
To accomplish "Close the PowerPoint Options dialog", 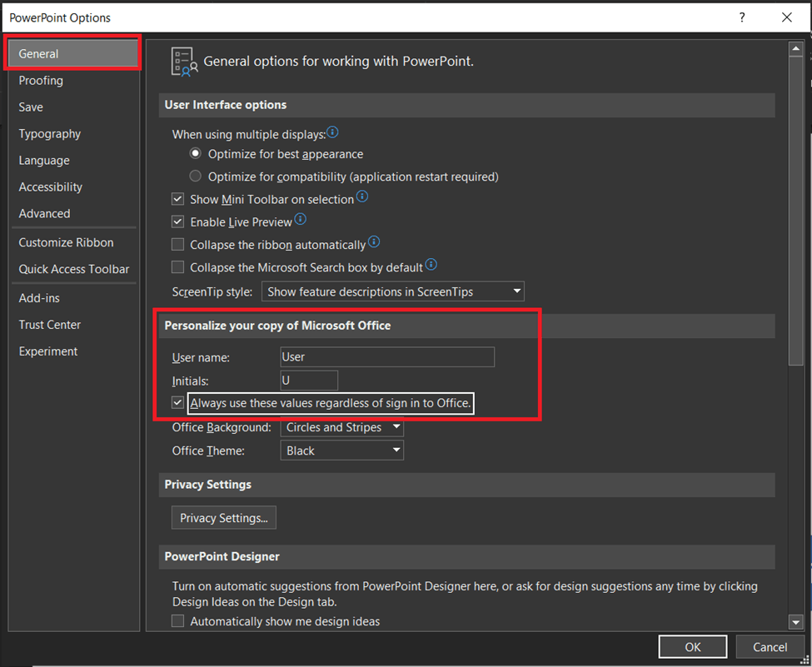I will pos(787,17).
